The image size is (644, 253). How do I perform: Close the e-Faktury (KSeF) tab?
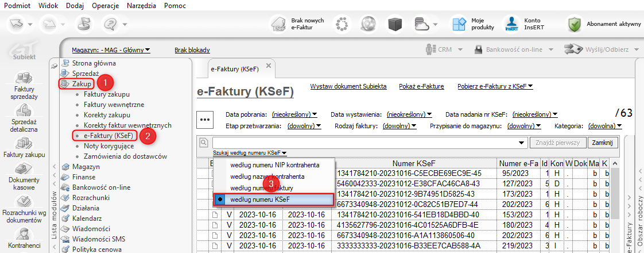click(268, 66)
